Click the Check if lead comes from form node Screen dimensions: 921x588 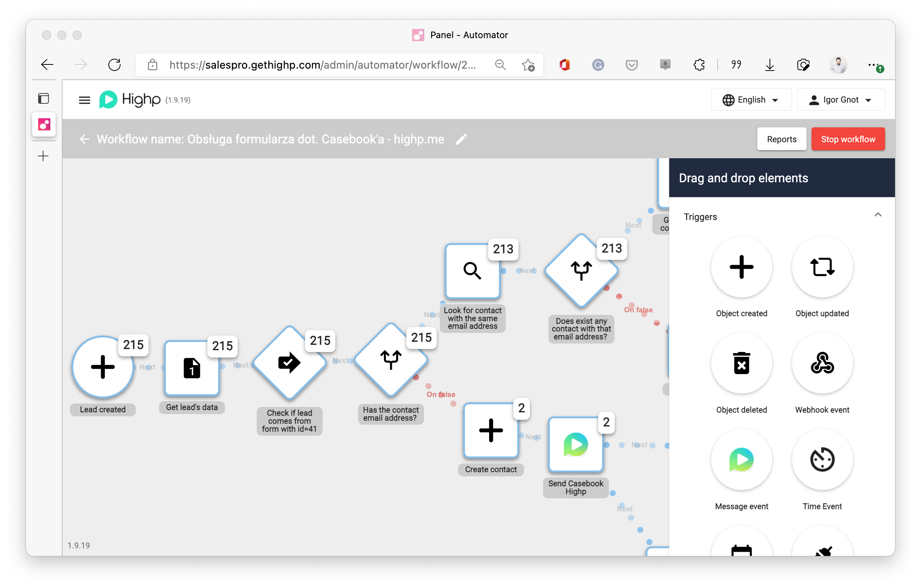tap(289, 363)
